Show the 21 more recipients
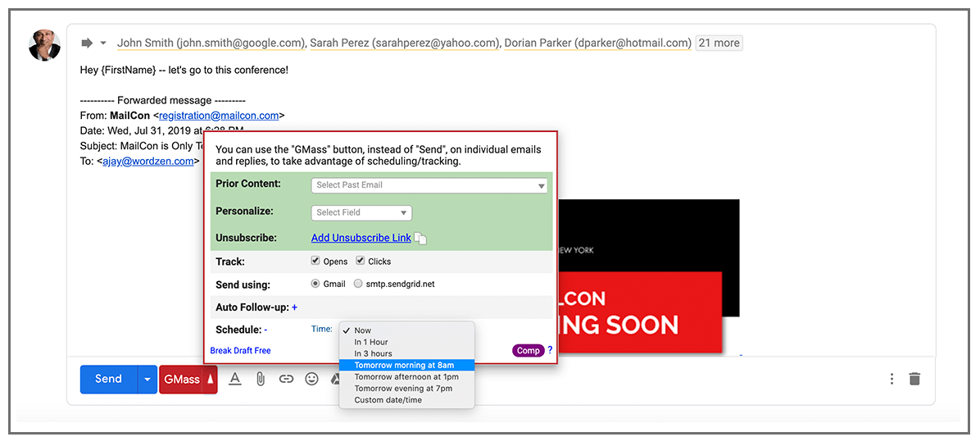The image size is (980, 446). point(719,43)
